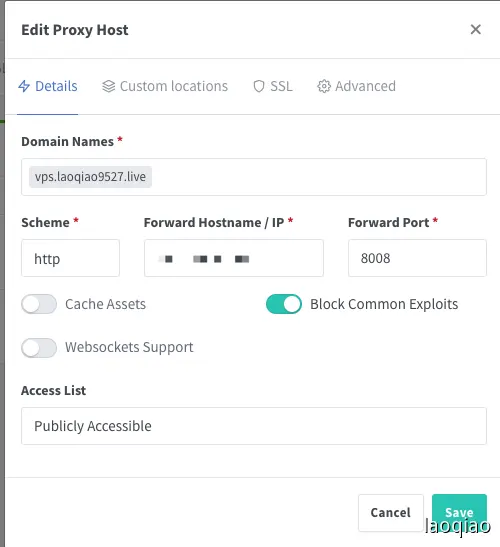Image resolution: width=500 pixels, height=547 pixels.
Task: Click the Forward Port field showing 8008
Action: [417, 258]
